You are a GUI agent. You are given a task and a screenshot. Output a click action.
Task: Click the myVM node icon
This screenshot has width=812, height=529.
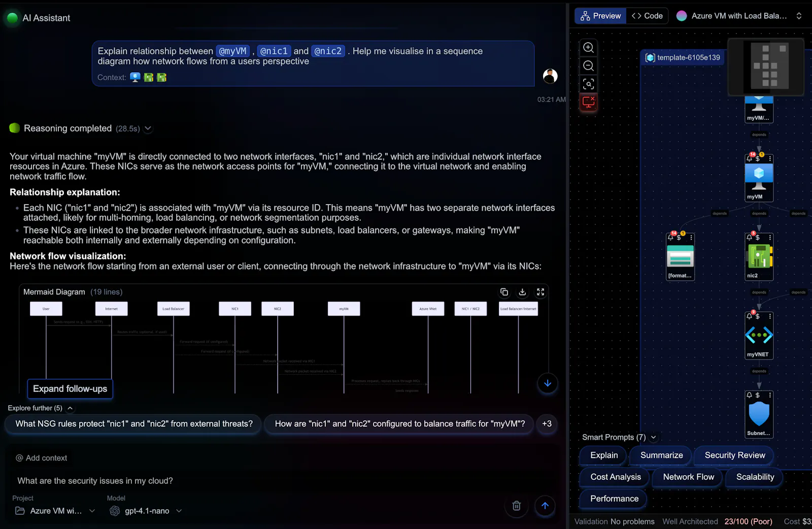pyautogui.click(x=759, y=177)
